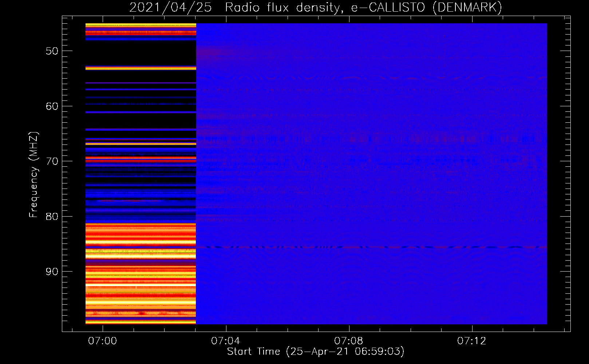The width and height of the screenshot is (589, 364).
Task: Click the 80 frequency tick label
Action: [52, 217]
